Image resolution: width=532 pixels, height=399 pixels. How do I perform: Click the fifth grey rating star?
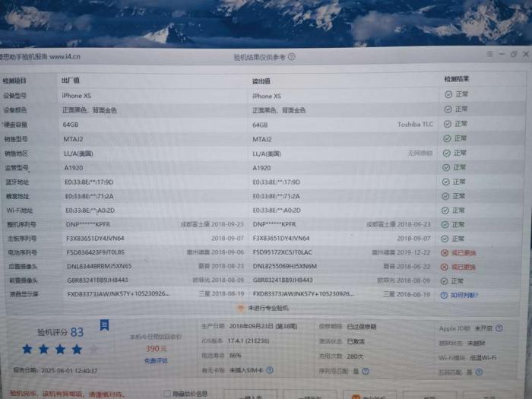tap(94, 349)
